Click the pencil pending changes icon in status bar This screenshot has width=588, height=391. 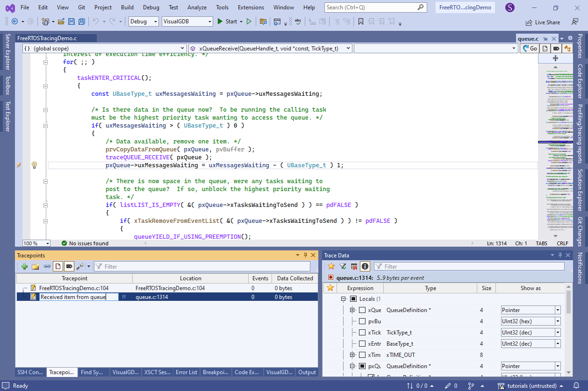pyautogui.click(x=447, y=386)
